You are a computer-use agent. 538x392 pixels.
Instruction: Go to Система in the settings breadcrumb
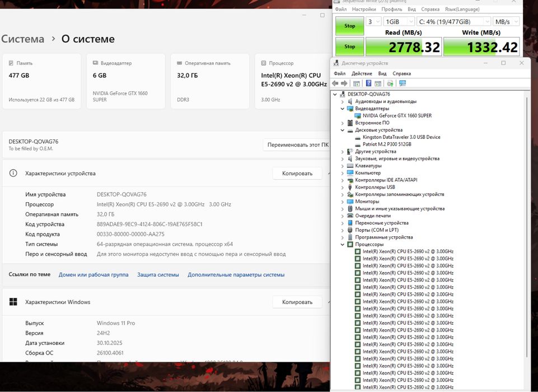coord(22,39)
